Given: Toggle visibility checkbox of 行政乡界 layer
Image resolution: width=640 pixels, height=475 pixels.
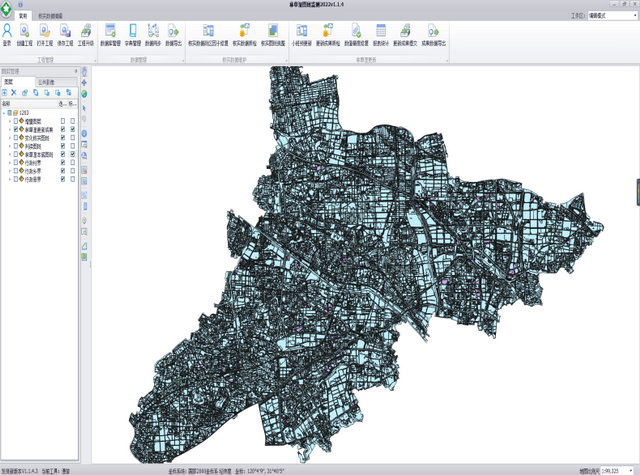Looking at the screenshot, I should [16, 171].
